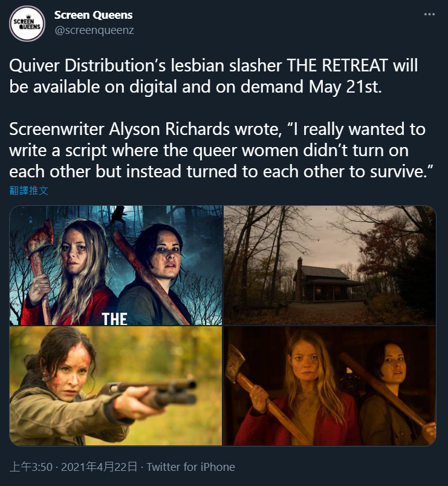Open the movie poster image with THE title
This screenshot has height=486, width=448.
click(x=116, y=265)
